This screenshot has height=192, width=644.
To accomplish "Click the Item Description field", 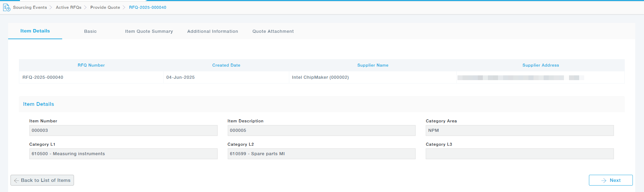I will coord(321,130).
